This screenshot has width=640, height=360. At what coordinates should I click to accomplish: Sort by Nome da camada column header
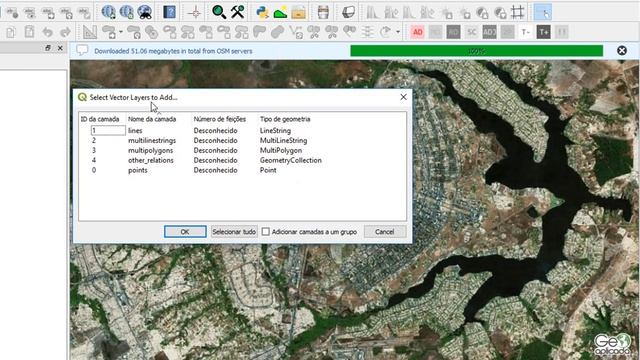(152, 119)
